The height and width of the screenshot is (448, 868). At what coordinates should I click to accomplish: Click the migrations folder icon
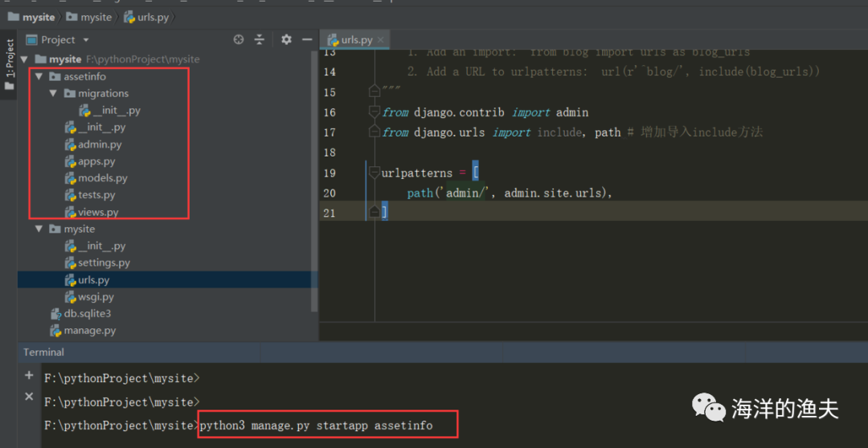(69, 93)
